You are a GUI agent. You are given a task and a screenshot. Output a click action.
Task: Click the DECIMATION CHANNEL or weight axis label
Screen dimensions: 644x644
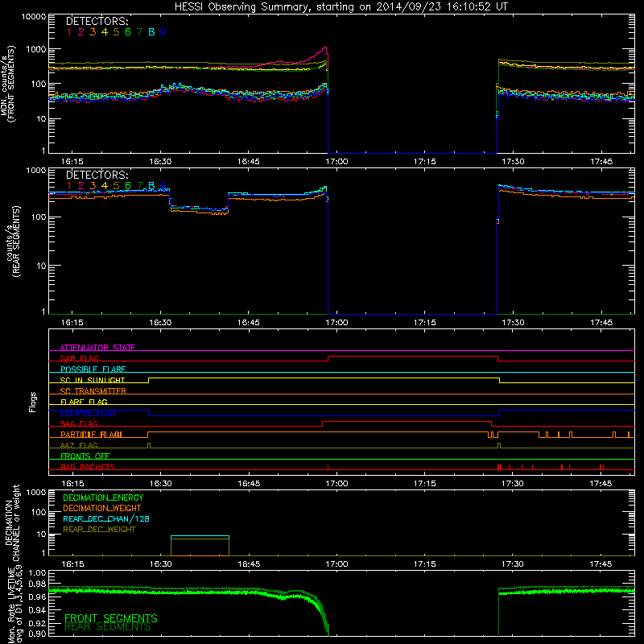[12, 522]
